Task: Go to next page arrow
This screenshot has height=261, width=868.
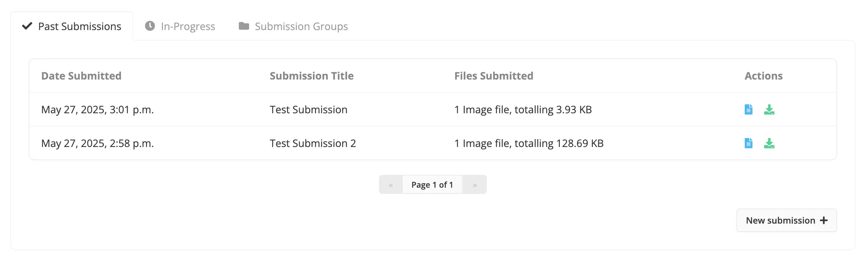Action: (475, 184)
